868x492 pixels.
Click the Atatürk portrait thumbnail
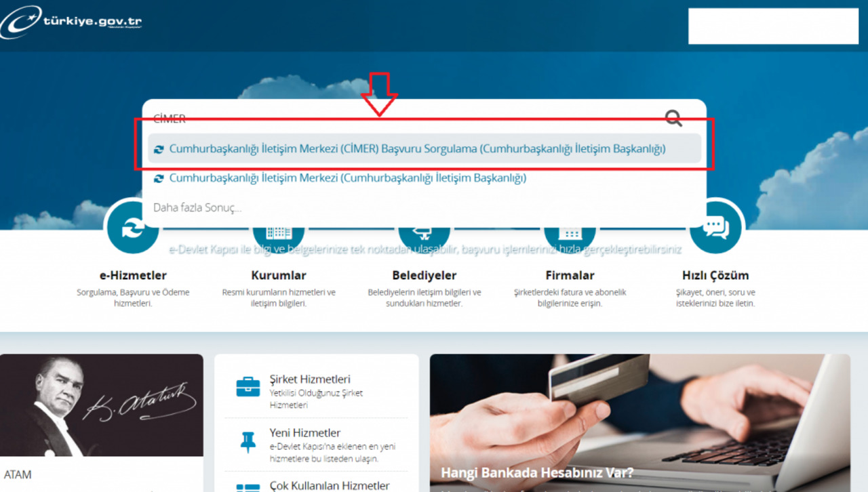pyautogui.click(x=102, y=405)
